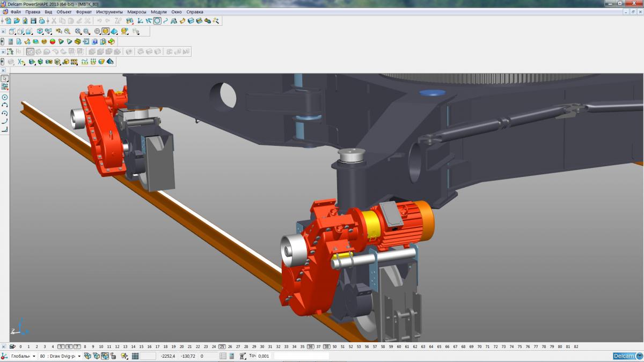This screenshot has width=644, height=362.
Task: Open the Макросы menu
Action: tap(137, 12)
